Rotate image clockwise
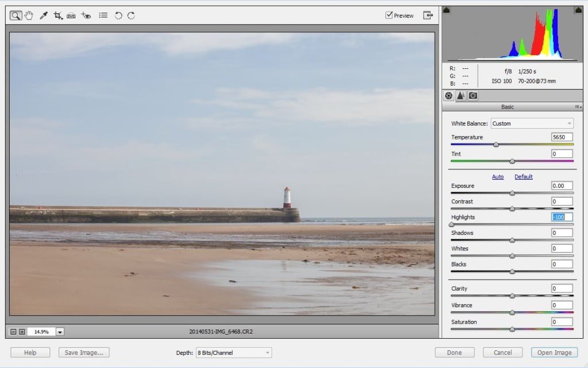 [131, 16]
